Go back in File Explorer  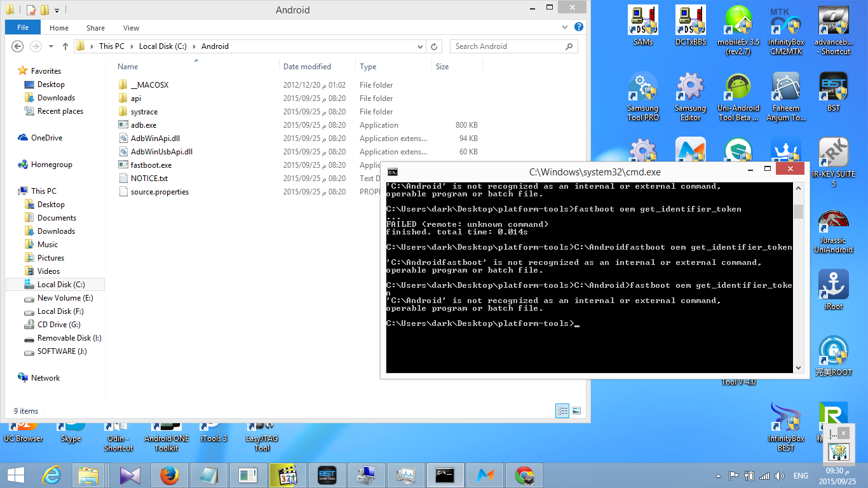[18, 46]
